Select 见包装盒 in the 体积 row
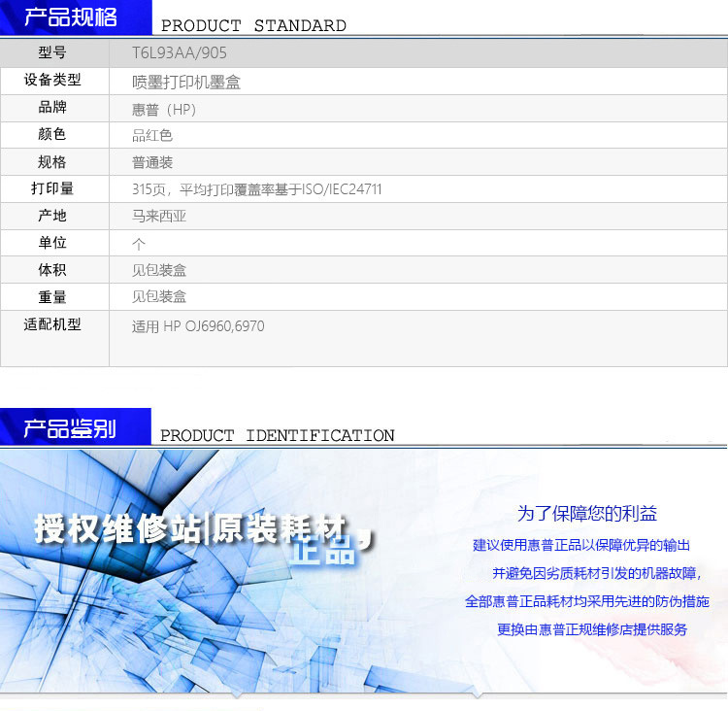The width and height of the screenshot is (728, 711). (159, 270)
